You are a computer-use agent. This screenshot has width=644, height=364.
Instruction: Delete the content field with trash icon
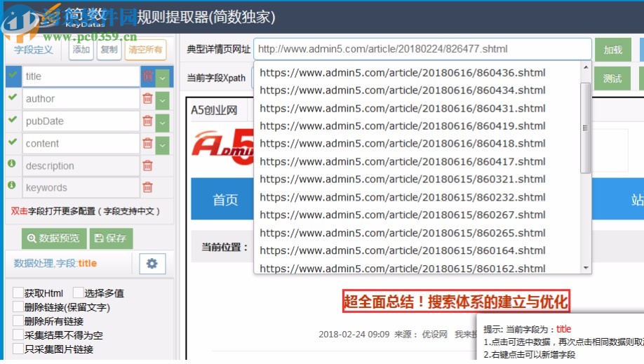(148, 143)
